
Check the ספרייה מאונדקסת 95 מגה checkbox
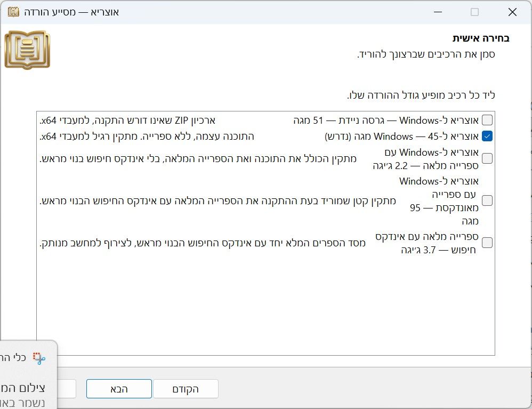487,201
